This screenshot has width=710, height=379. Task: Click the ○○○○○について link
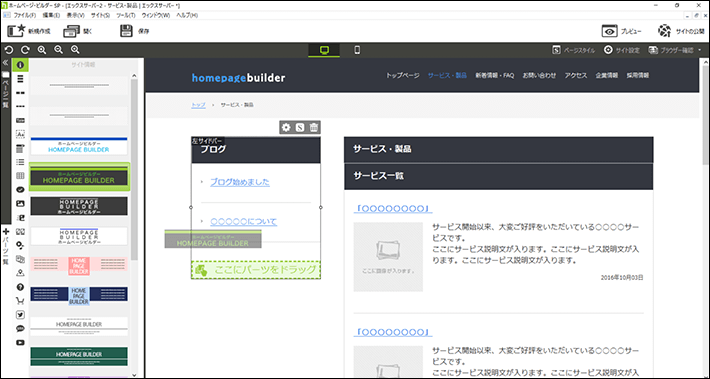click(x=244, y=222)
